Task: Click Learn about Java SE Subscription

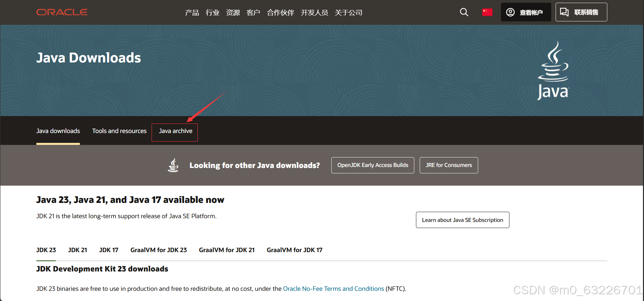Action: (463, 220)
